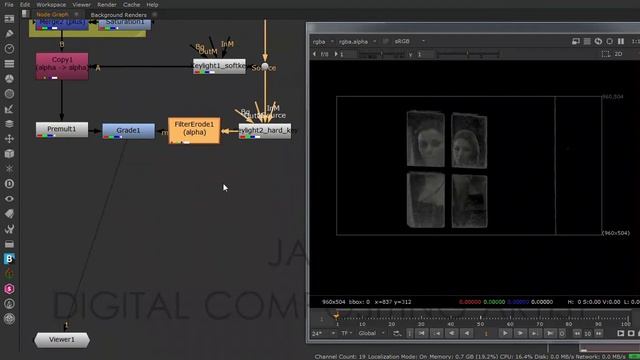Close the Node Graph tab
The width and height of the screenshot is (640, 360).
76,14
